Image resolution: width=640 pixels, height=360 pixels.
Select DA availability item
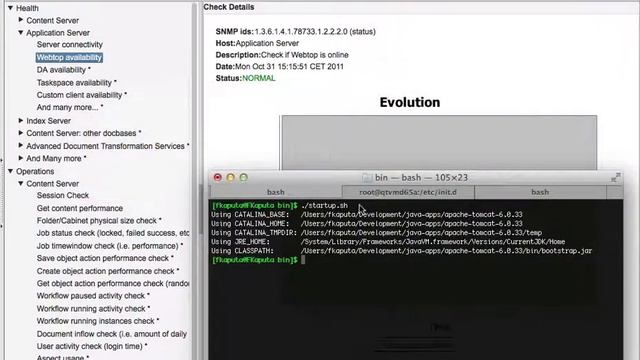[x=63, y=70]
